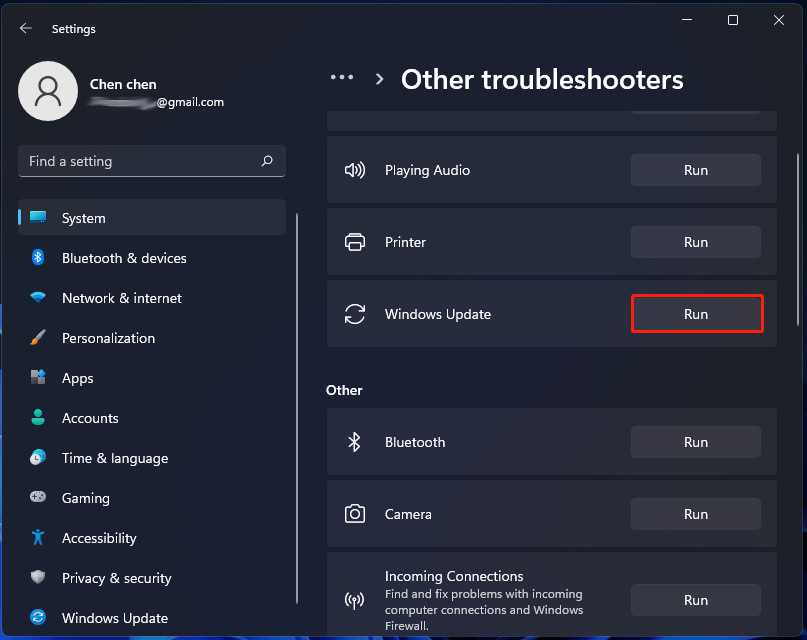The height and width of the screenshot is (640, 807).
Task: Run the Camera troubleshooter
Action: [696, 514]
